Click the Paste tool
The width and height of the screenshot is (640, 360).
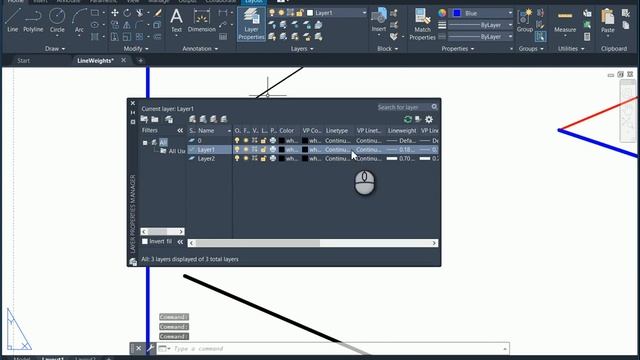[x=607, y=20]
